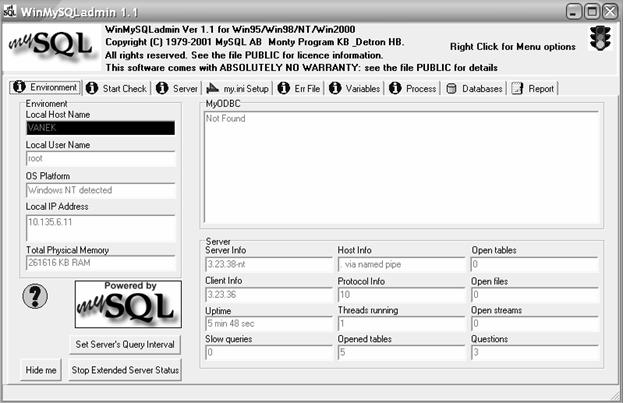Click the Local IP Address field

tap(100, 228)
